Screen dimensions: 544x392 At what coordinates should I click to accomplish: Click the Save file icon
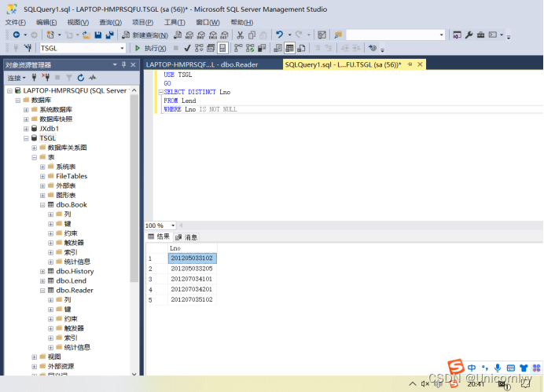click(97, 35)
